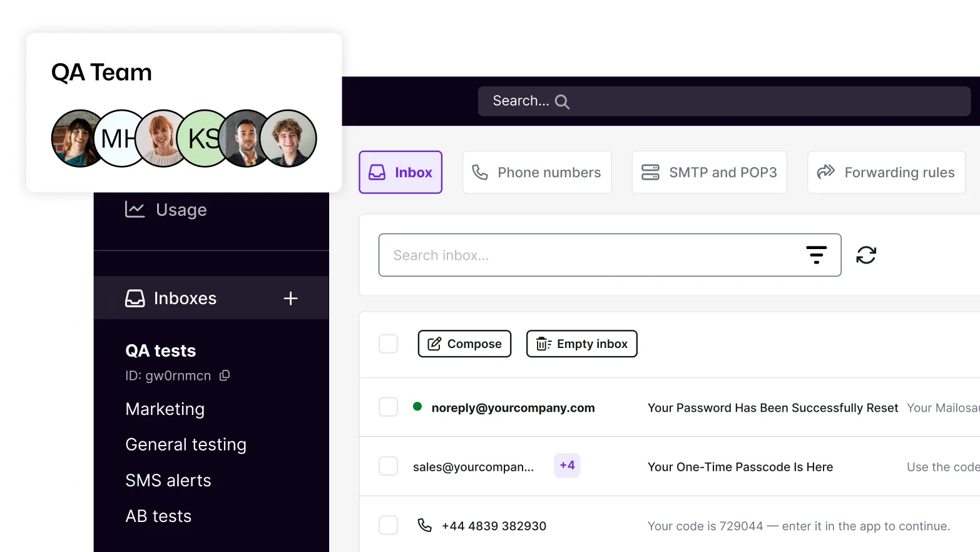Click the green unread dot by noreply@yourcompany.com
980x552 pixels.
[x=417, y=407]
